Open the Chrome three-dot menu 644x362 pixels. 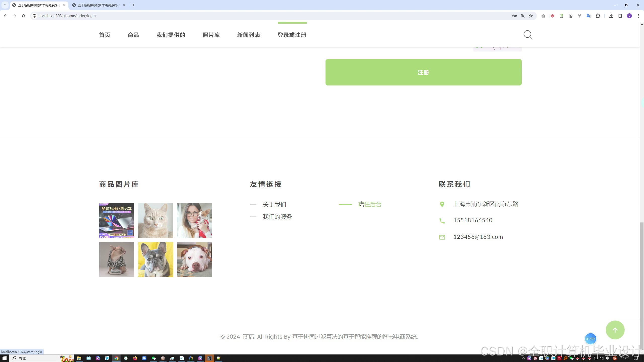coord(638,16)
